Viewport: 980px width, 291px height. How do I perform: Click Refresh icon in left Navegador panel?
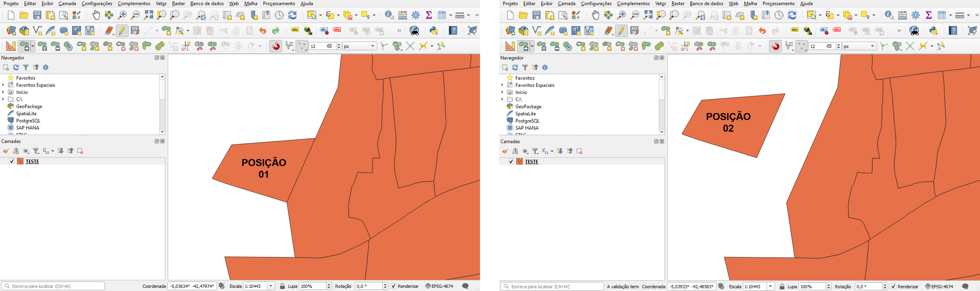pyautogui.click(x=16, y=67)
